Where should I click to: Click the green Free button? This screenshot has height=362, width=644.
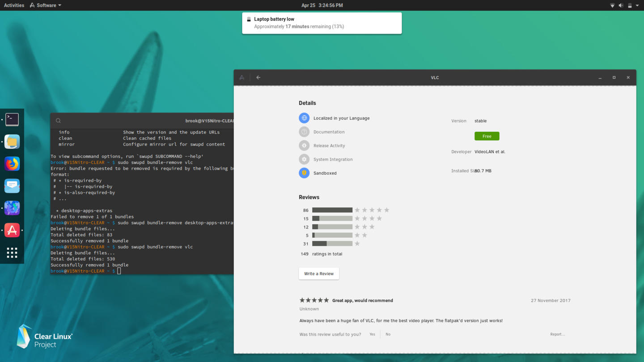(487, 136)
